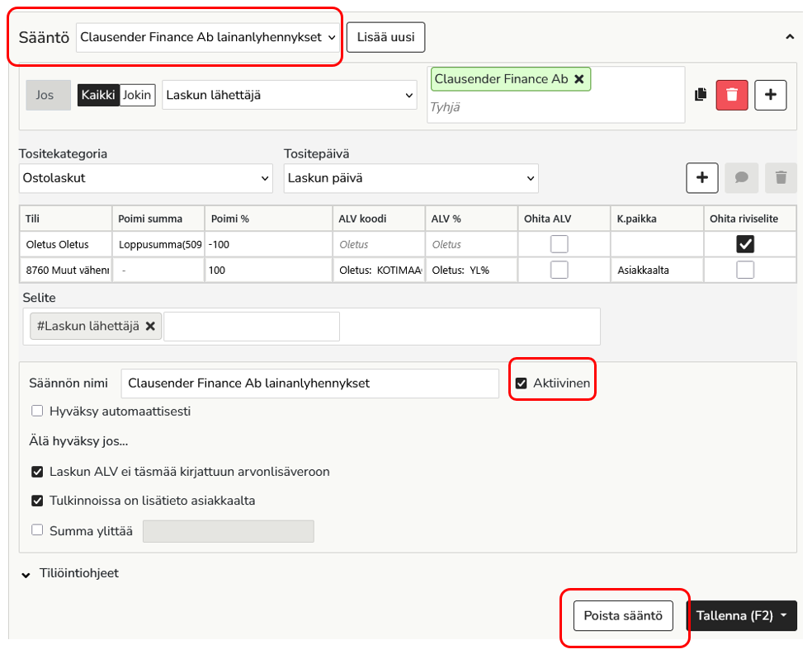The image size is (812, 654).
Task: Add condition with plus button beside trash
Action: coord(771,95)
